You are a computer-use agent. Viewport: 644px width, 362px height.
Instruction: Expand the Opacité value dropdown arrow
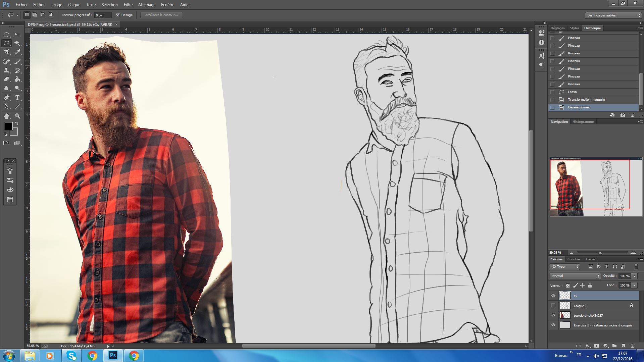[x=634, y=276]
